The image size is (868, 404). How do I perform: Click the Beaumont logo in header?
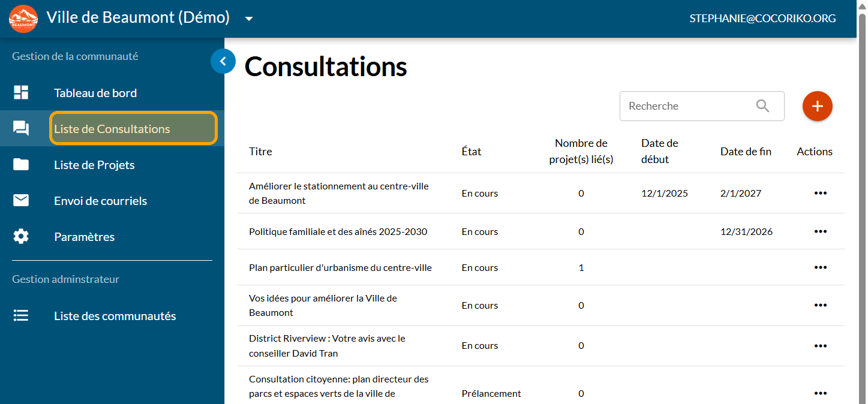tap(23, 19)
